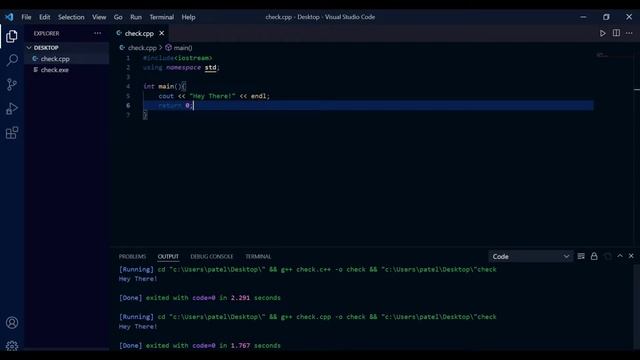Image resolution: width=640 pixels, height=360 pixels.
Task: Click the 'using namespace std;' line
Action: point(181,67)
